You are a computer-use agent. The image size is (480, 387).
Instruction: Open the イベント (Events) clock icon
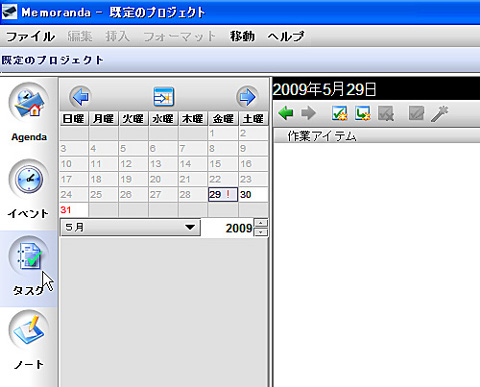click(x=29, y=179)
